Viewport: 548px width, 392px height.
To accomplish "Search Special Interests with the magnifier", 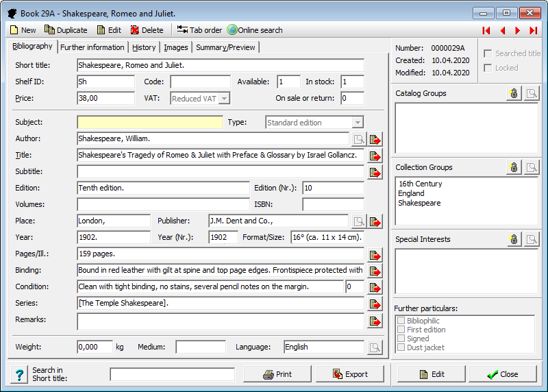I will point(532,239).
